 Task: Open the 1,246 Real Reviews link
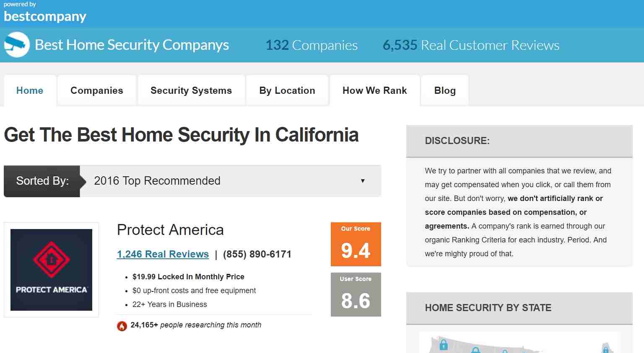163,254
